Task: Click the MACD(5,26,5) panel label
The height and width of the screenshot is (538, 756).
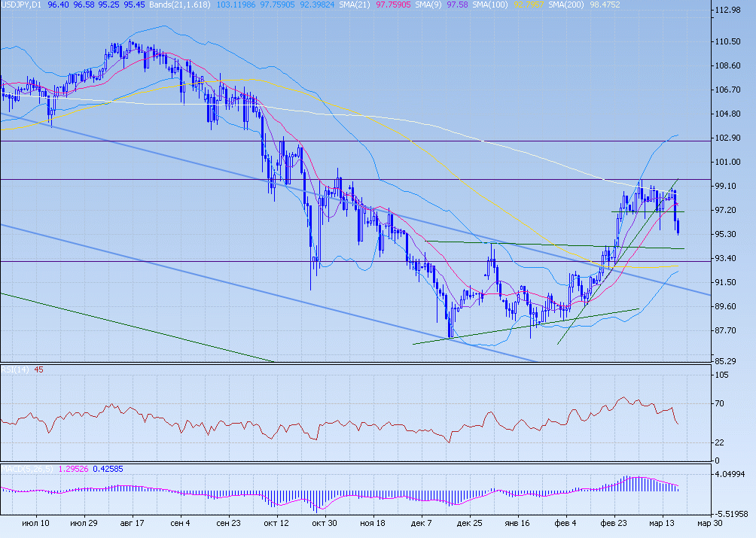Action: (x=24, y=470)
